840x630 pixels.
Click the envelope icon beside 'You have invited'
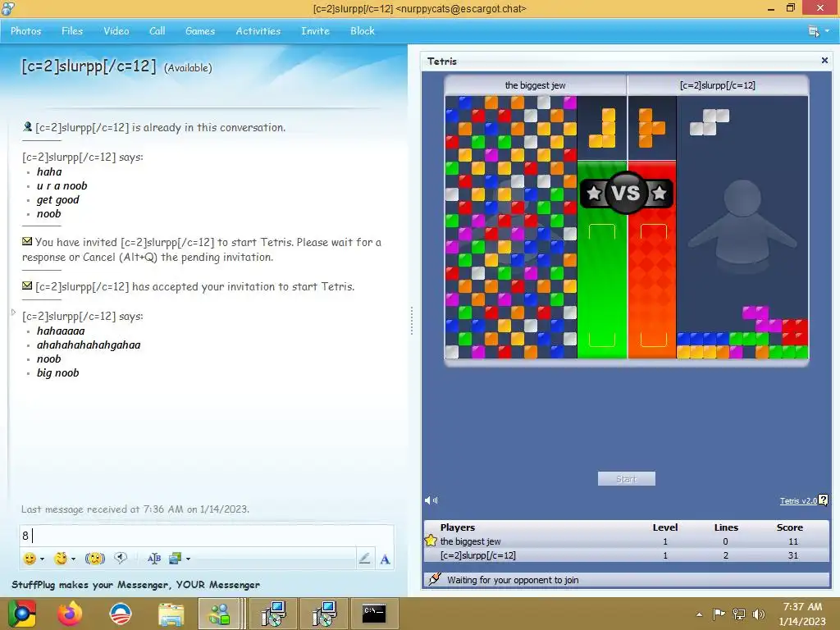click(x=27, y=242)
